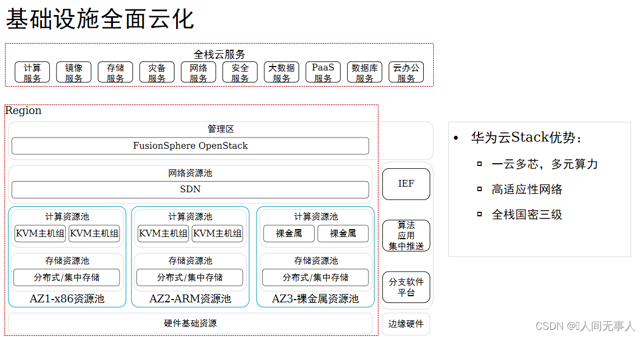Select the 全栈云服务 heading label
This screenshot has height=337, width=644.
(219, 54)
